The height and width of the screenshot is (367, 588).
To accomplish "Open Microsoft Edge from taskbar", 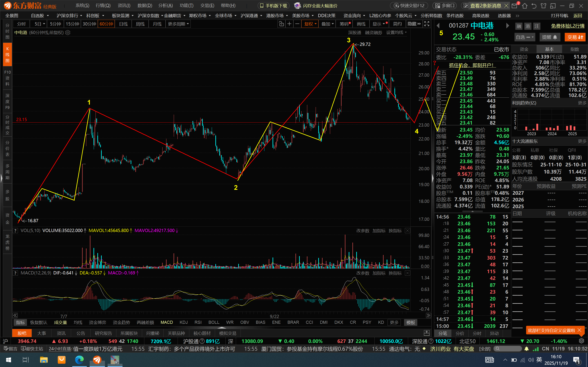I will click(79, 359).
